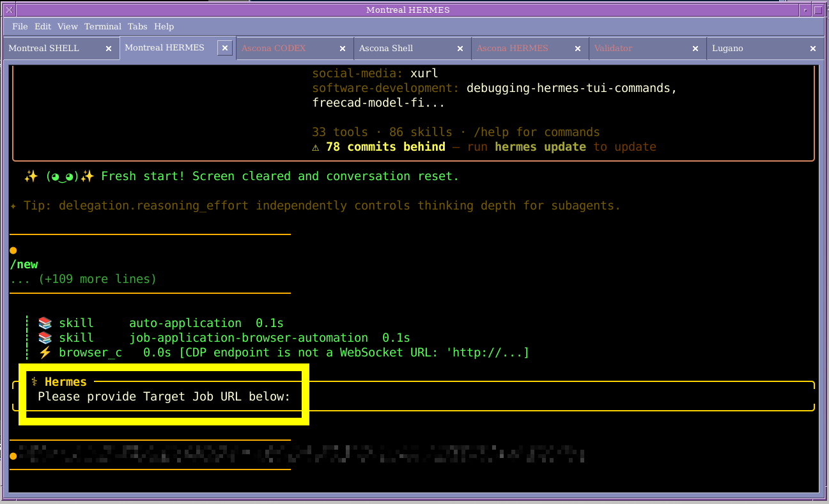This screenshot has width=829, height=504.
Task: Click the warning icon before 78 commits behind
Action: pyautogui.click(x=315, y=147)
